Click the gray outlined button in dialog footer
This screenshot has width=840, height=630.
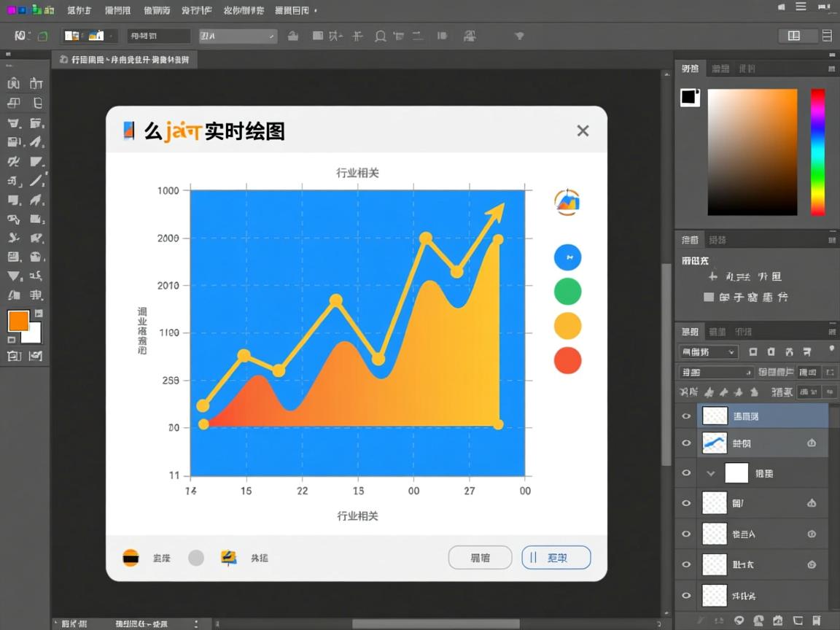coord(480,558)
